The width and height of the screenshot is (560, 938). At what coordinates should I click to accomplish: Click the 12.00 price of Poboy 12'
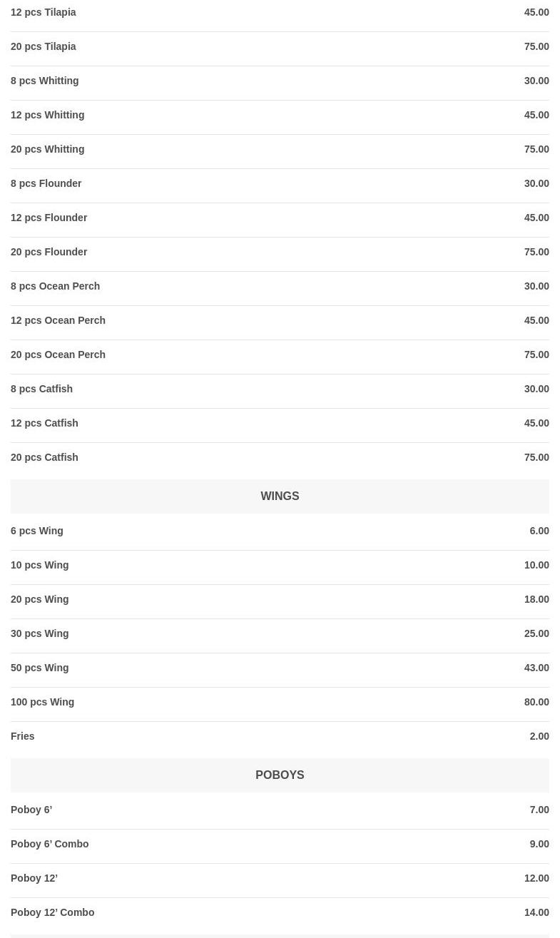(536, 878)
